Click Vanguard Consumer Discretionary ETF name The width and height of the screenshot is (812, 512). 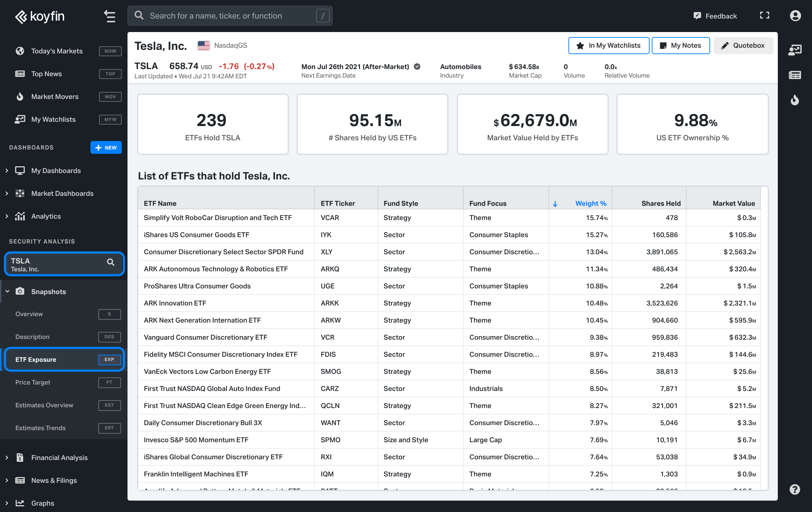[x=205, y=337]
